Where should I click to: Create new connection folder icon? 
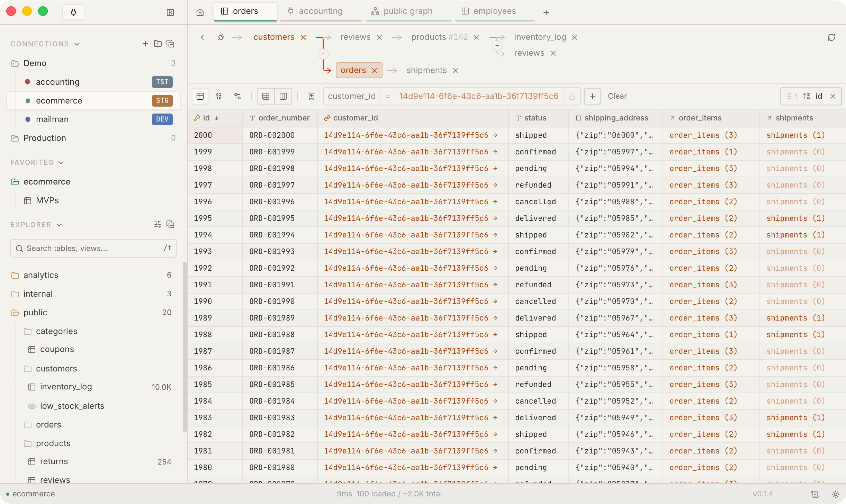point(158,44)
